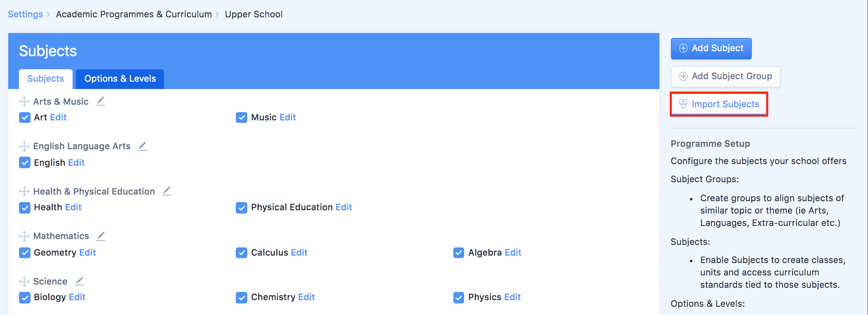Click pencil icon next to English Language Arts
The width and height of the screenshot is (868, 315).
tap(142, 146)
